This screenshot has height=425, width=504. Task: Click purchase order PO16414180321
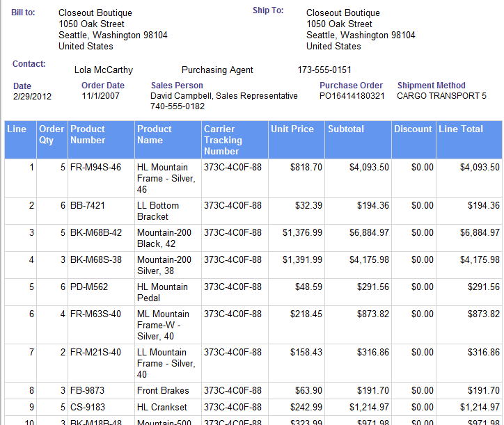(x=352, y=96)
